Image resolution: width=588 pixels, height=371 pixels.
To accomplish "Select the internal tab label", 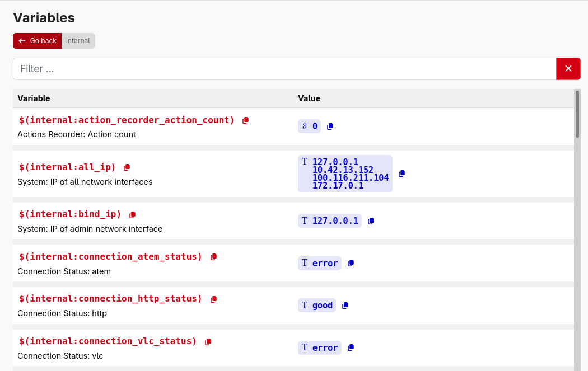I will click(78, 40).
